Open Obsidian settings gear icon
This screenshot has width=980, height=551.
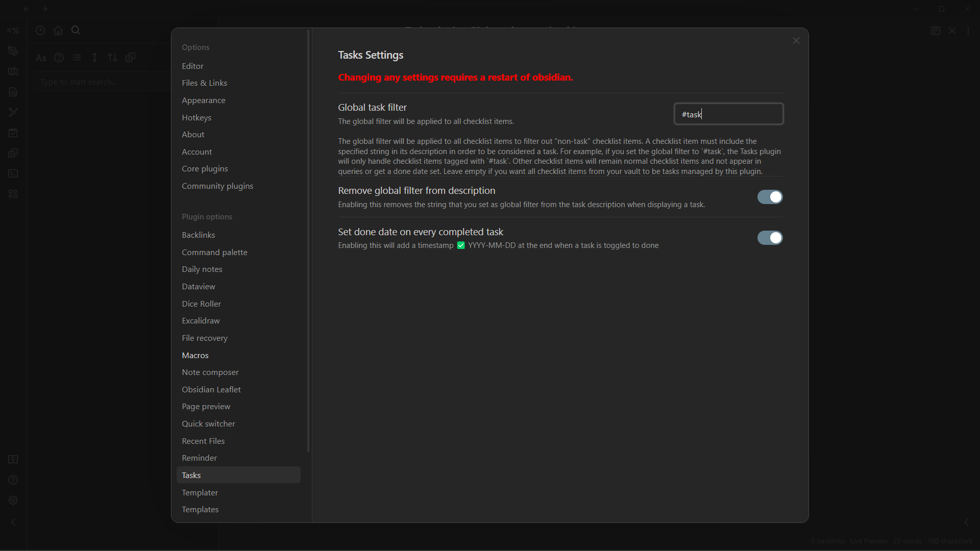pyautogui.click(x=13, y=500)
